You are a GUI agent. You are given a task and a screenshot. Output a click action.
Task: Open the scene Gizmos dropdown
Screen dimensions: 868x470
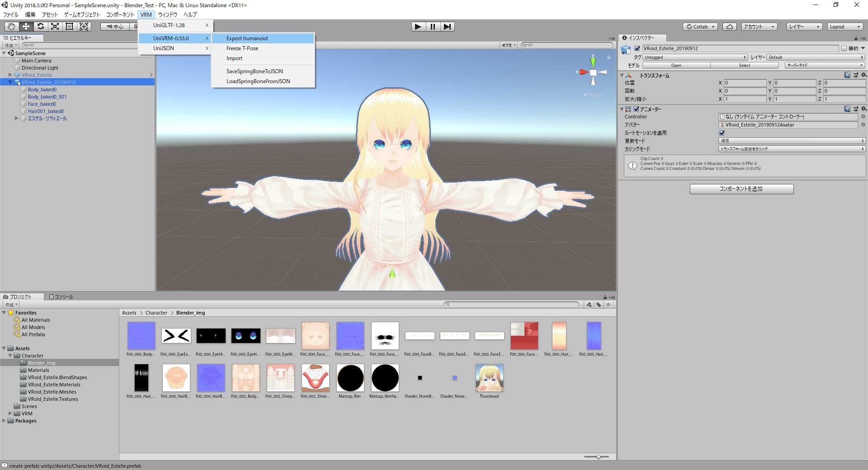click(x=509, y=45)
